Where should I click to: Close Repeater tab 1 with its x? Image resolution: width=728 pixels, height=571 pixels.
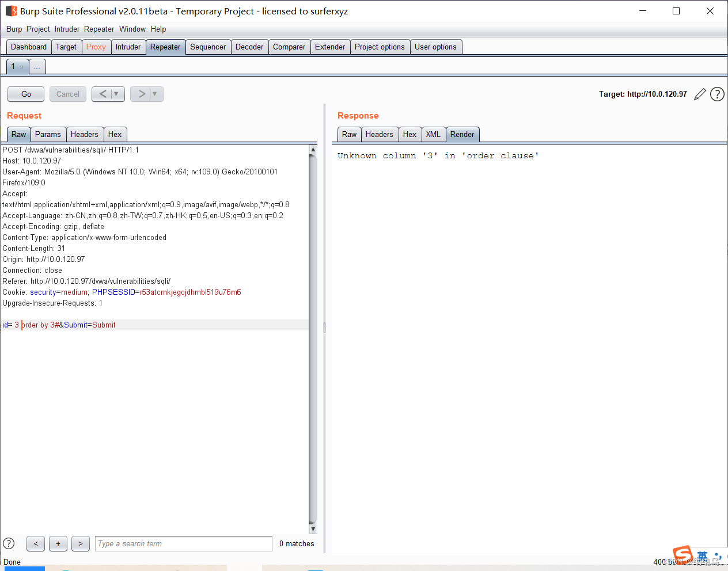click(x=22, y=67)
